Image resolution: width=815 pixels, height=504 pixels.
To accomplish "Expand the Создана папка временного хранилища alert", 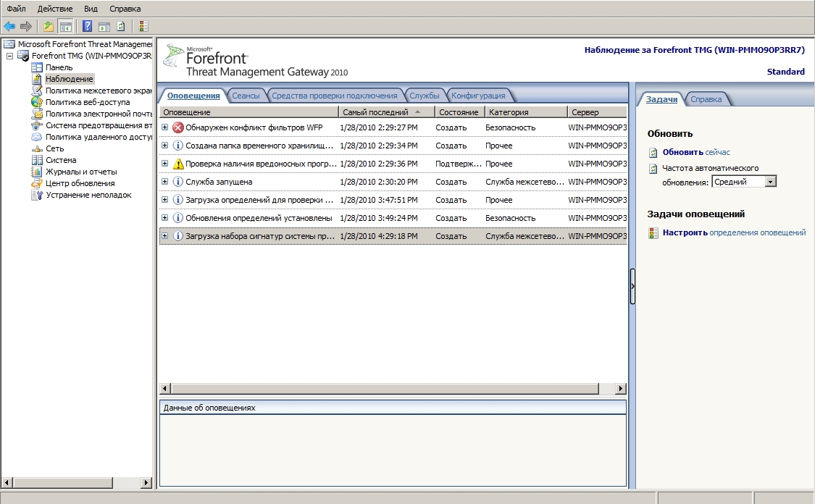I will point(164,145).
